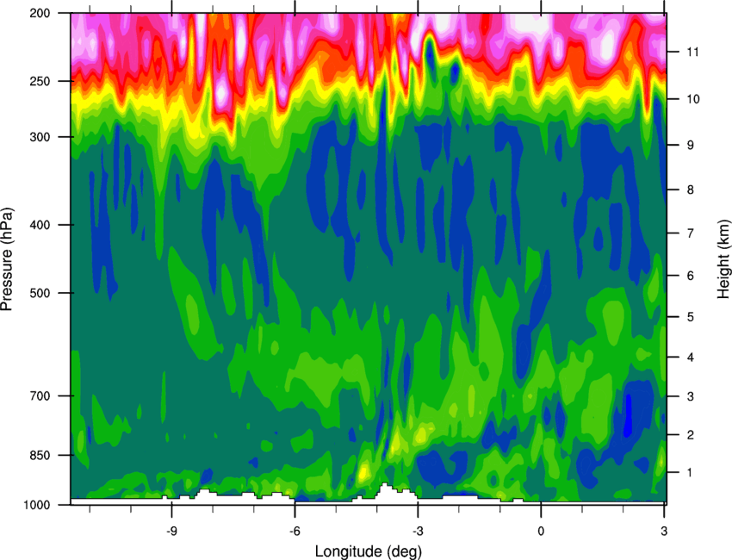Select the 500 pressure tick label
Viewport: 732px width, 560px height.
coord(40,293)
